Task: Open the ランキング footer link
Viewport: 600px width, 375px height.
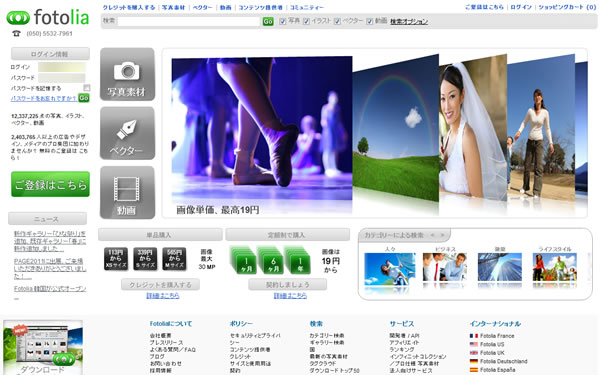Action: click(x=402, y=349)
